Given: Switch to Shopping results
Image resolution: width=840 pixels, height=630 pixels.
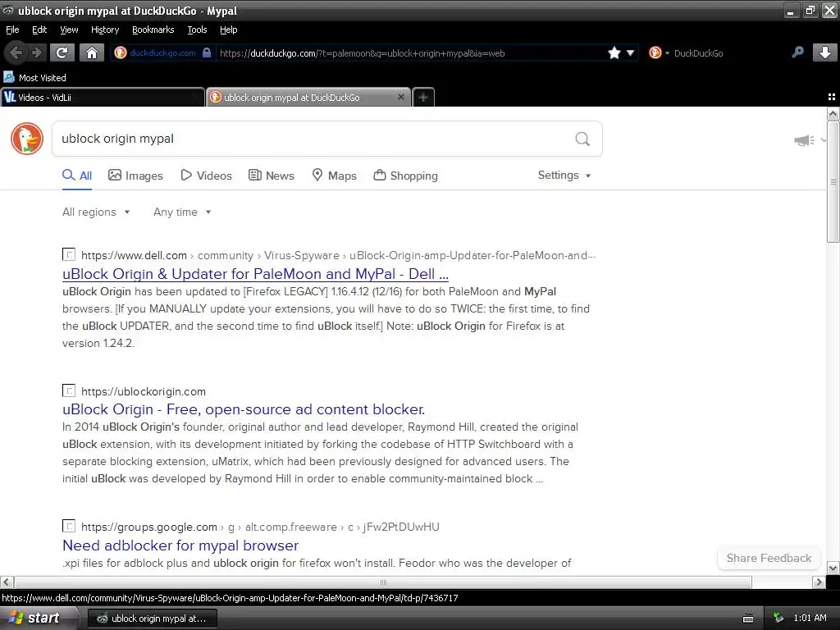Looking at the screenshot, I should [x=405, y=176].
